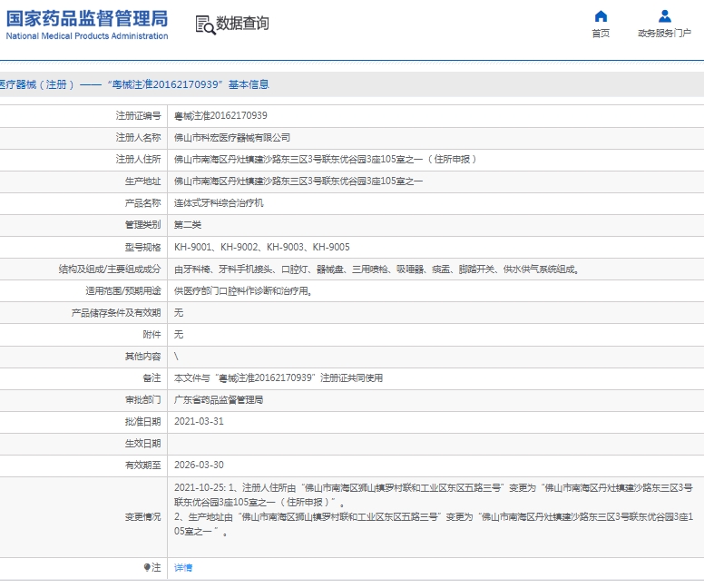Viewport: 704px width, 588px height.
Task: Click the 2021-10-25 change record text
Action: coord(434,510)
